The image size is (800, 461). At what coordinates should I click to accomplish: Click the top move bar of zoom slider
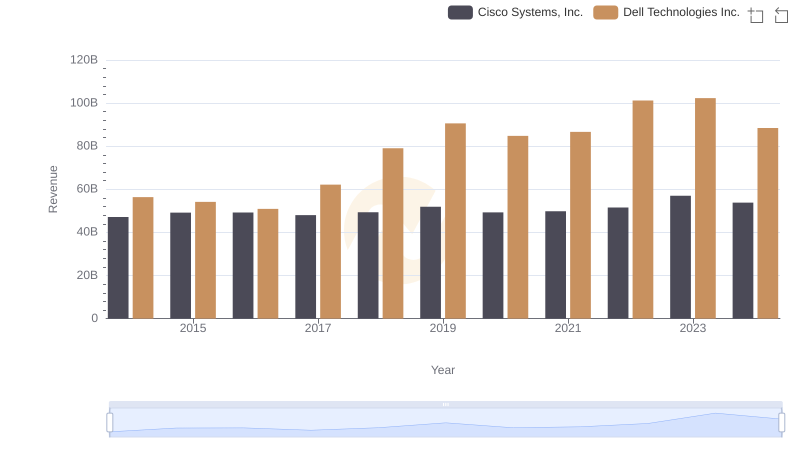point(445,404)
